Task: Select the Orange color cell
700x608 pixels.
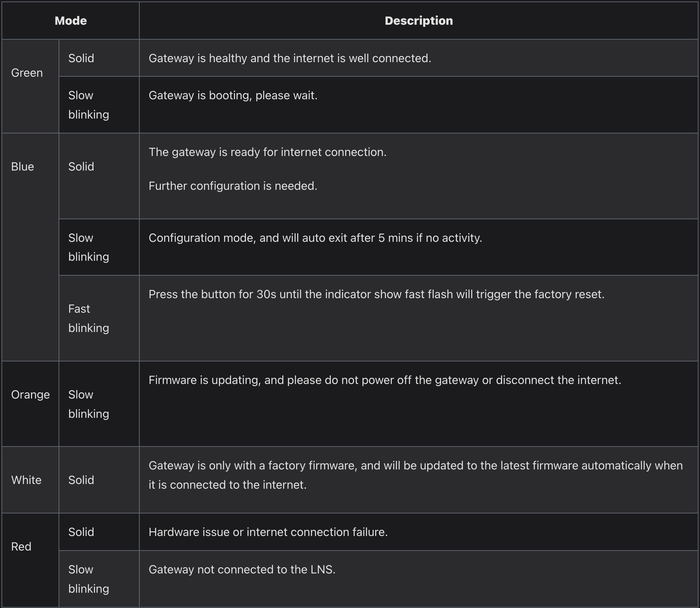Action: click(31, 404)
